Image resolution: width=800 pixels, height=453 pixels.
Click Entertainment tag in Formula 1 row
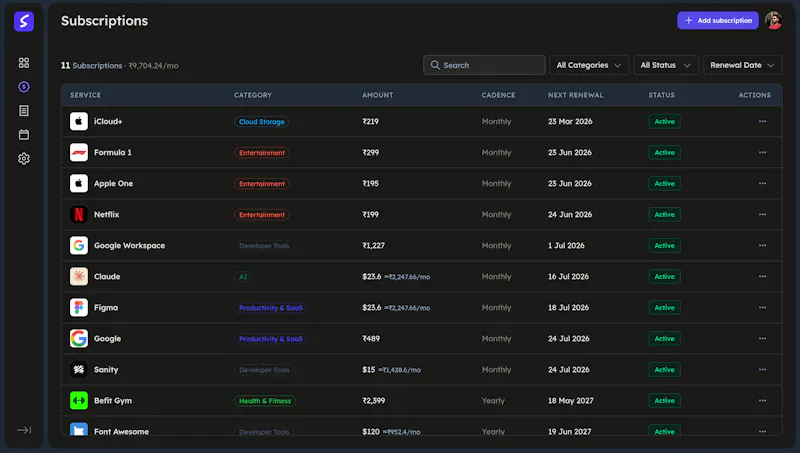pos(262,153)
